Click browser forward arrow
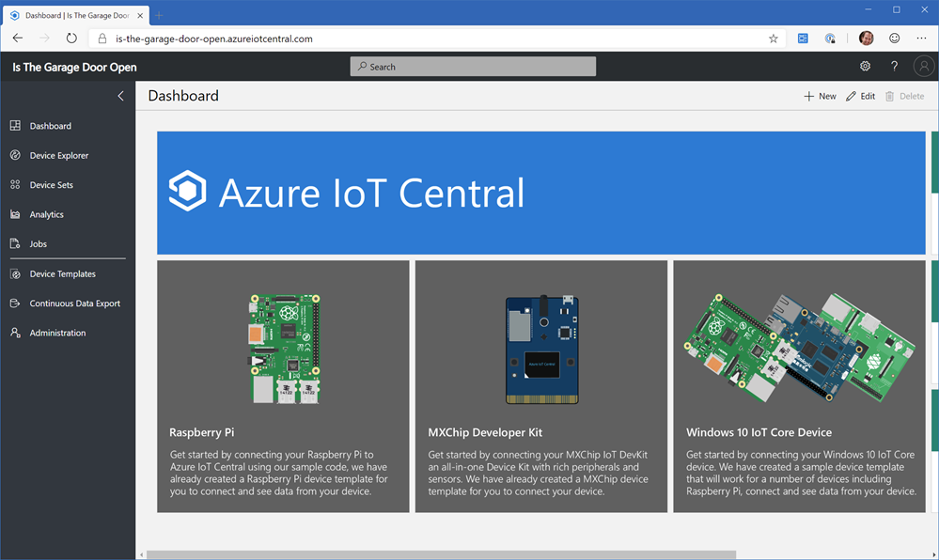 pos(44,39)
